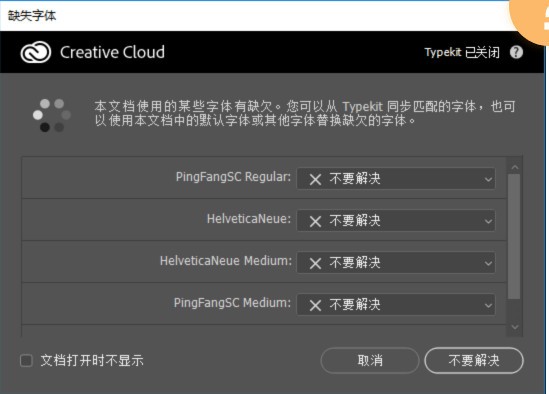This screenshot has width=549, height=394.
Task: Click X icon in HelveticaNeue Medium row
Action: point(315,263)
